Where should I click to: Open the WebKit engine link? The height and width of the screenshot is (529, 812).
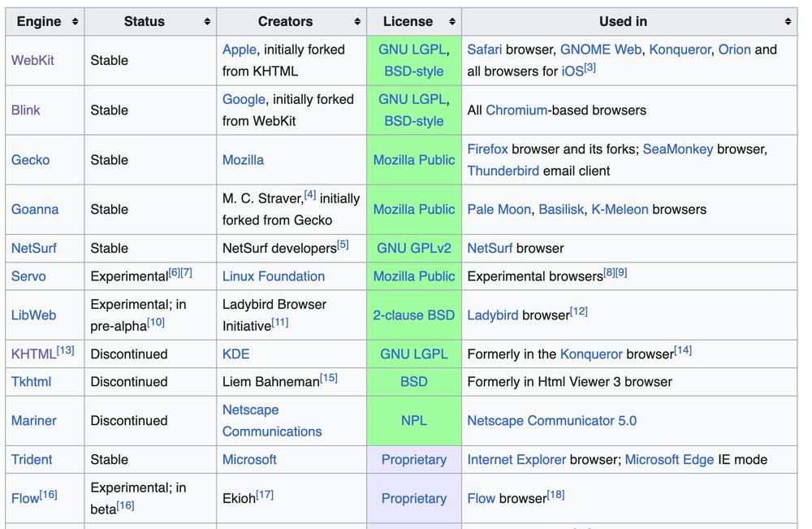point(32,60)
